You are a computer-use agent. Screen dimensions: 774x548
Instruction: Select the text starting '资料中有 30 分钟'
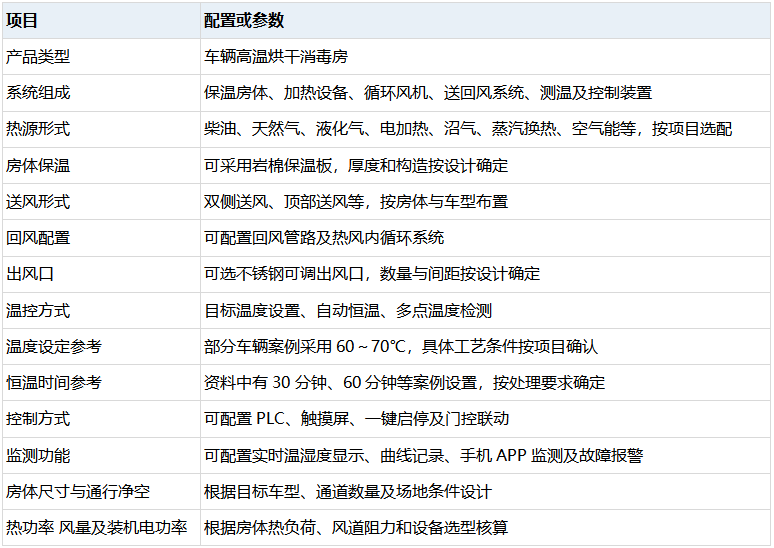coord(404,383)
